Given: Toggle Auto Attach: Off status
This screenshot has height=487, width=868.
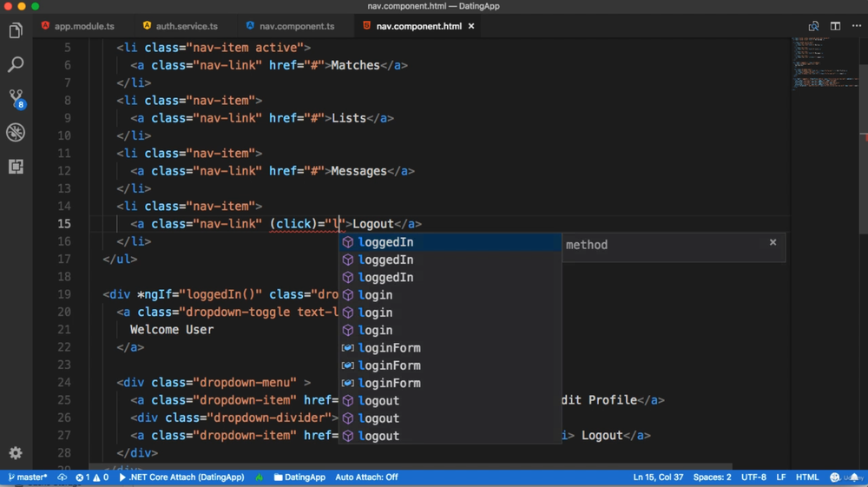Looking at the screenshot, I should pos(366,477).
